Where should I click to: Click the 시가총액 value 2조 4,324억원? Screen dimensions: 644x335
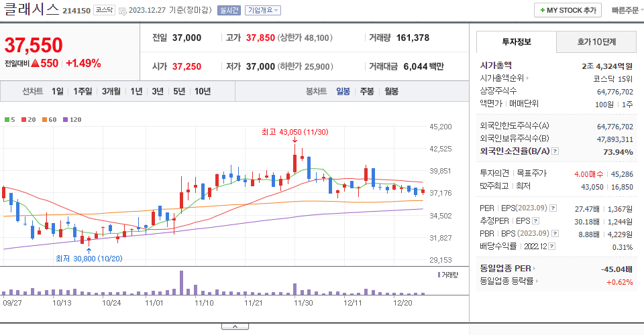pyautogui.click(x=607, y=66)
